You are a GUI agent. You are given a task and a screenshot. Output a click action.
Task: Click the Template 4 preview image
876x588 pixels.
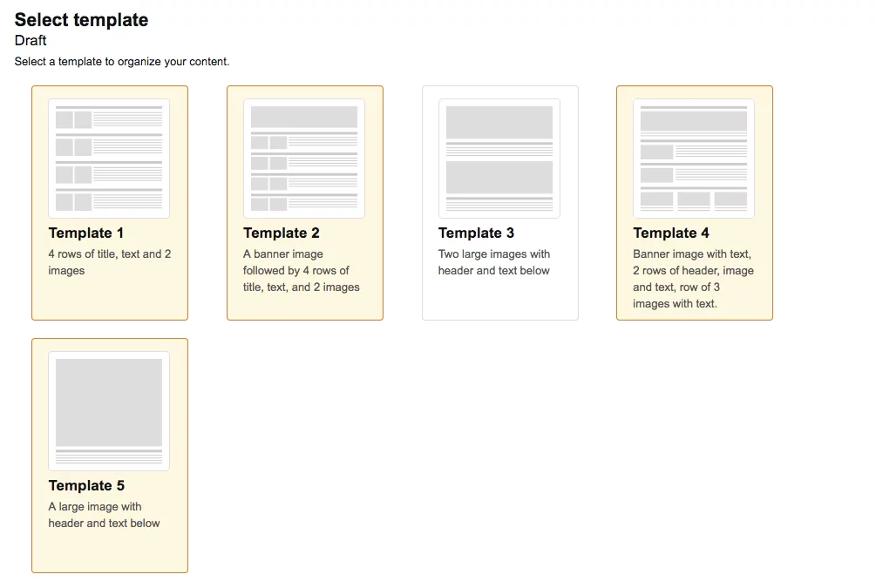tap(695, 157)
